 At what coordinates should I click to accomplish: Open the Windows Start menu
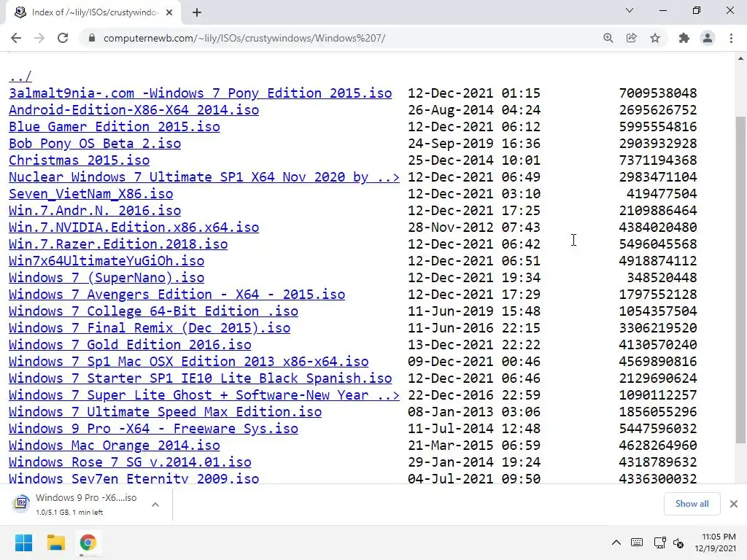pos(23,542)
